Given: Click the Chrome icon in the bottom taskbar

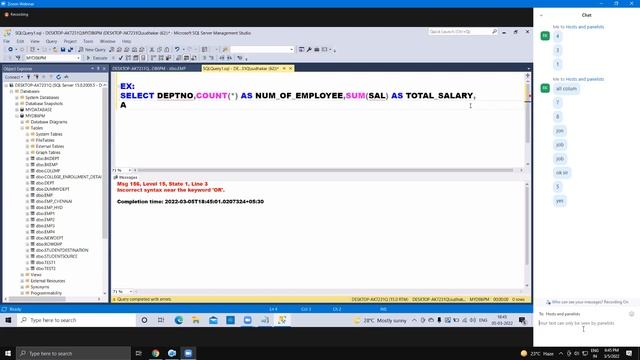Looking at the screenshot, I should (156, 353).
